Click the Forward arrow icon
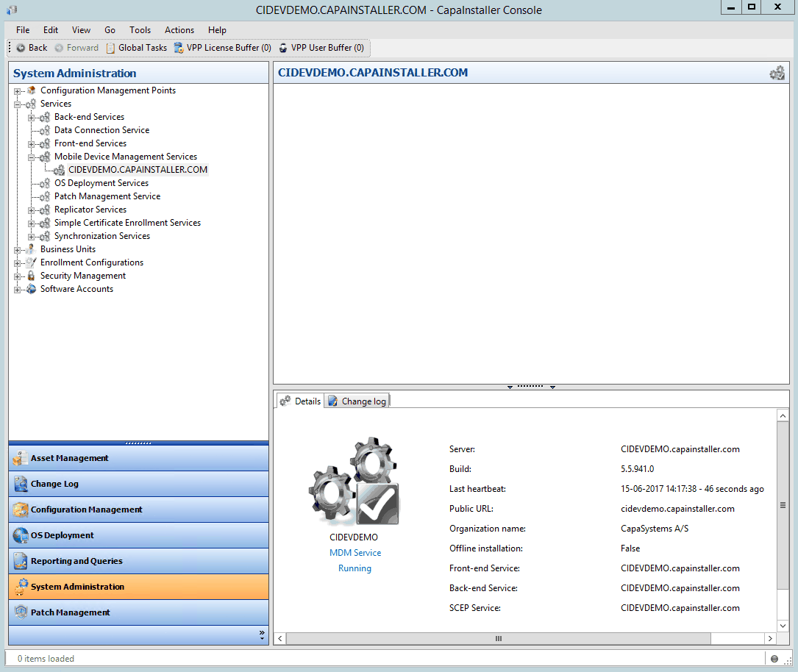 pyautogui.click(x=59, y=48)
